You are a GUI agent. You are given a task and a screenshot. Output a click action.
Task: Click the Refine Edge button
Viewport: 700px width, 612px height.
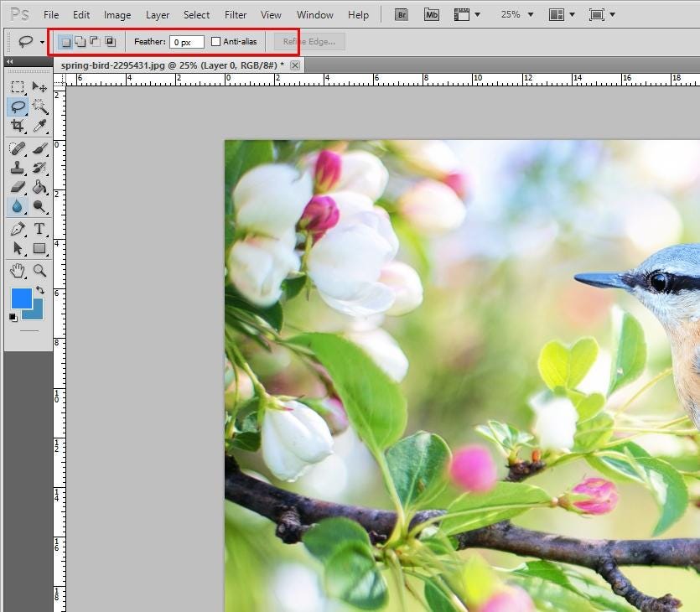(309, 42)
